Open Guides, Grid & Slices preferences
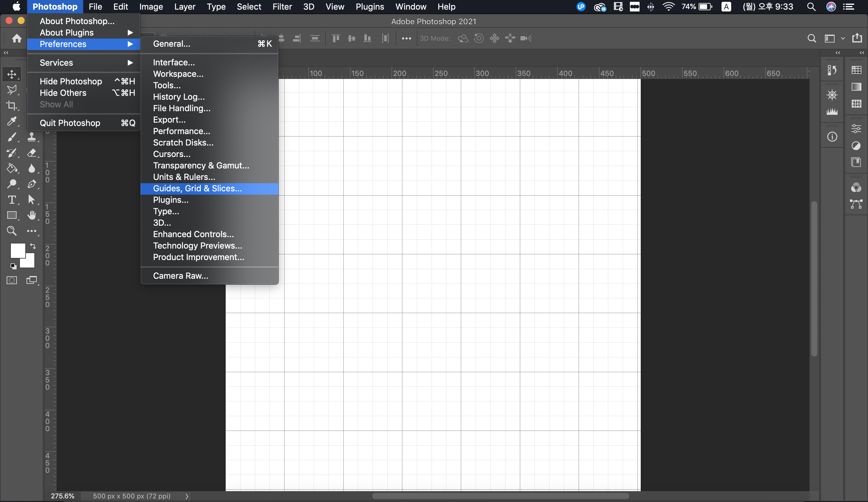Screen dimensions: 868x502 (x=197, y=188)
